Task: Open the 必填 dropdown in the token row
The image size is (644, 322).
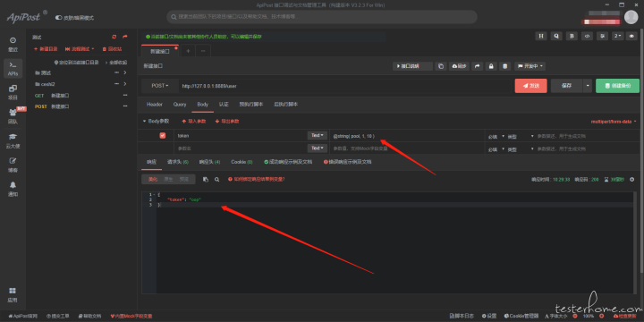Action: (496, 136)
